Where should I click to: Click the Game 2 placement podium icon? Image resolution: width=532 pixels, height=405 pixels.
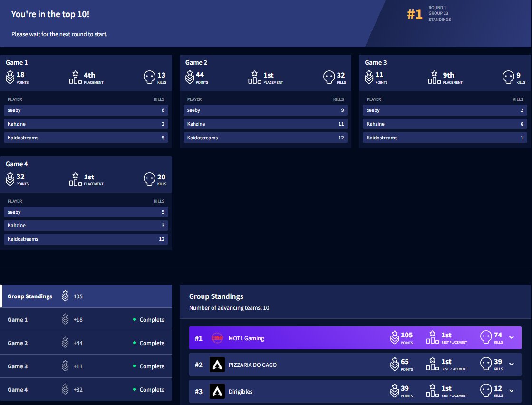pyautogui.click(x=254, y=77)
